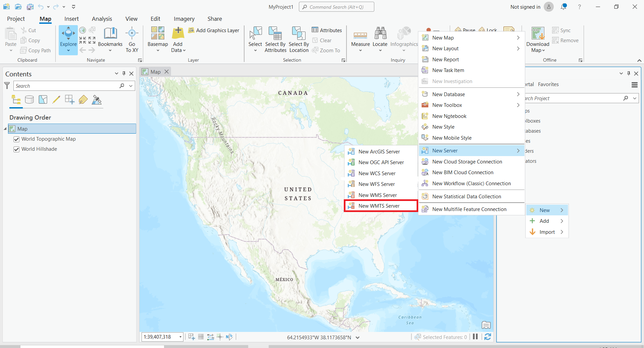Click Add Graphics Layer button
Image resolution: width=644 pixels, height=348 pixels.
(x=214, y=30)
